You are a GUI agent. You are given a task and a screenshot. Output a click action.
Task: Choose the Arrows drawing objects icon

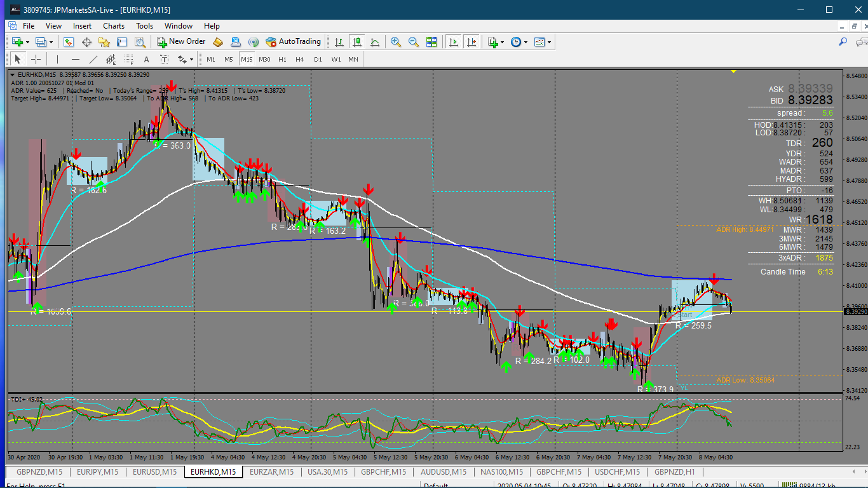tap(182, 59)
